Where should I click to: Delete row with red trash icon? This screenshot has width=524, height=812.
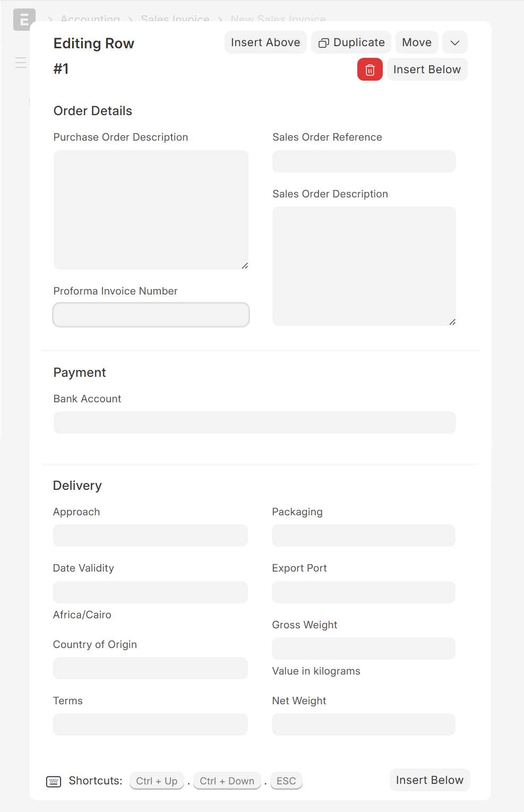[x=370, y=70]
